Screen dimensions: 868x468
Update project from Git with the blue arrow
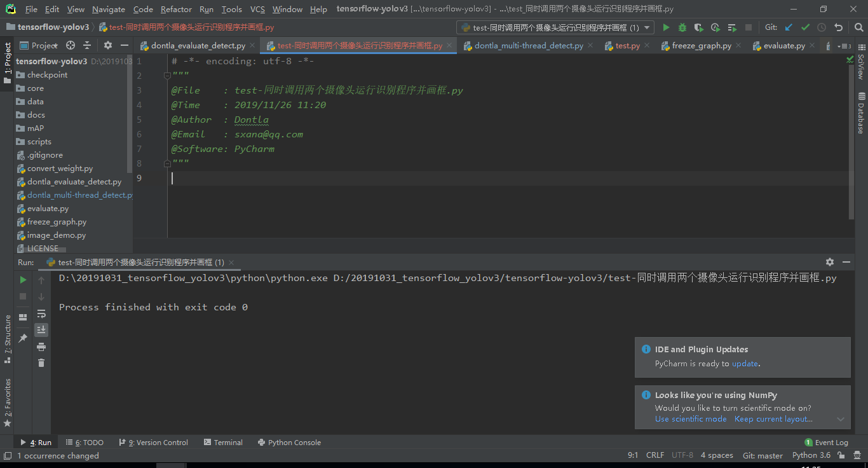789,28
